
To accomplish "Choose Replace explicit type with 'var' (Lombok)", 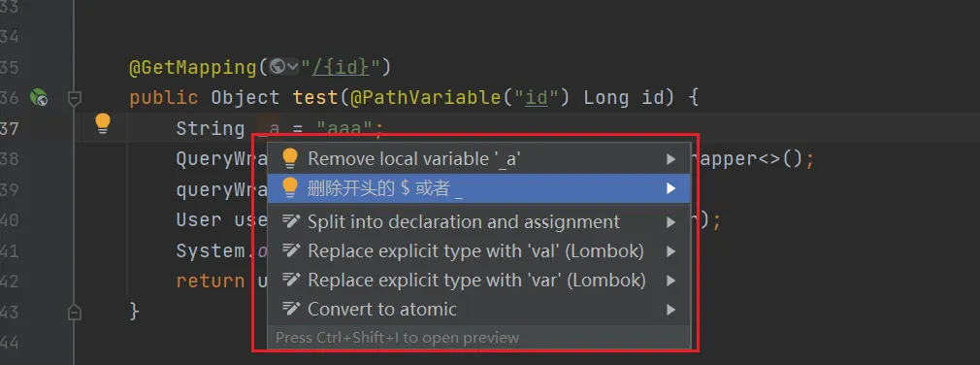I will (478, 280).
